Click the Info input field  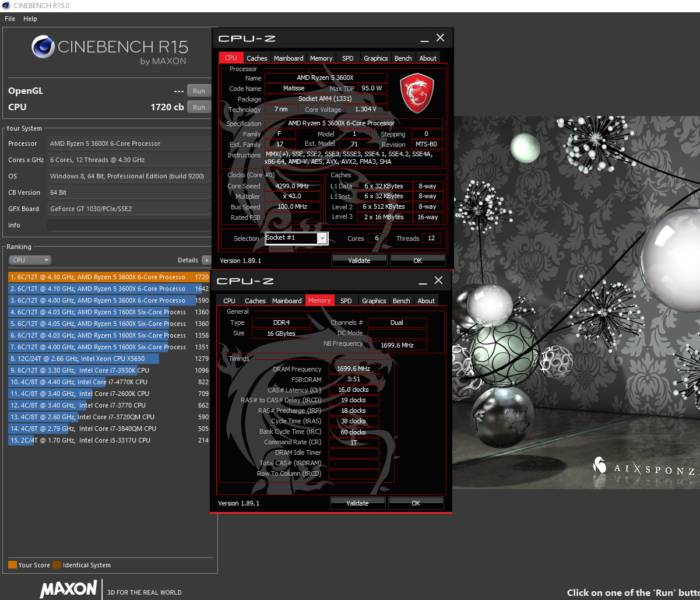click(129, 225)
